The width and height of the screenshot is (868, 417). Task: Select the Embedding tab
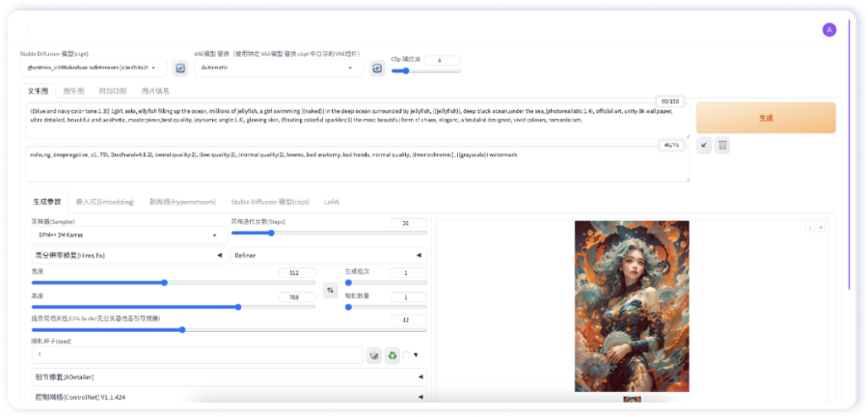105,202
